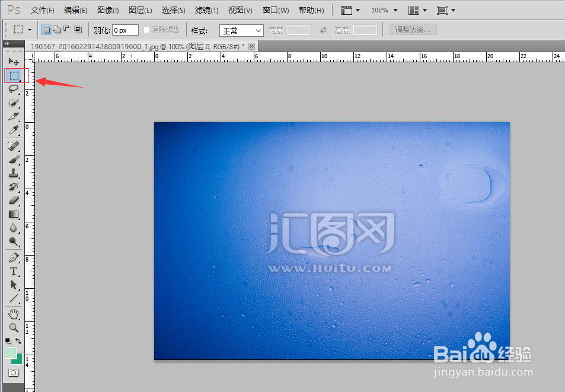This screenshot has height=392, width=565.
Task: Select the Zoom tool
Action: (14, 327)
